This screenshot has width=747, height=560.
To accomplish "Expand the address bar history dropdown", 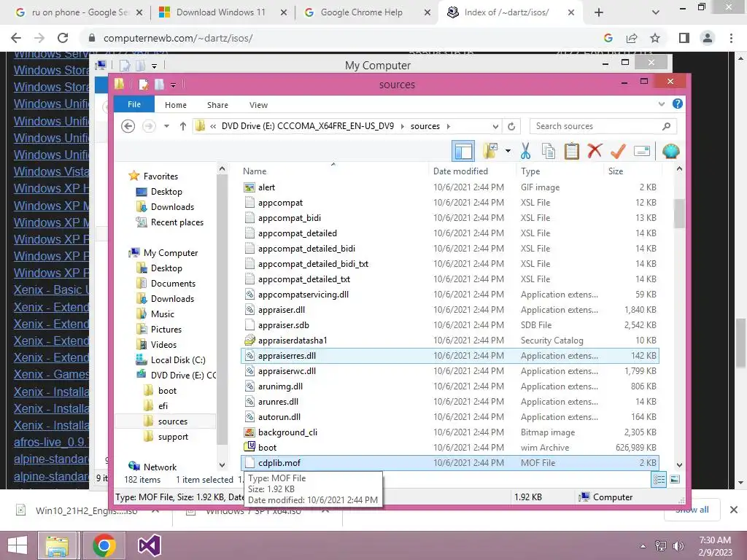I will 495,126.
